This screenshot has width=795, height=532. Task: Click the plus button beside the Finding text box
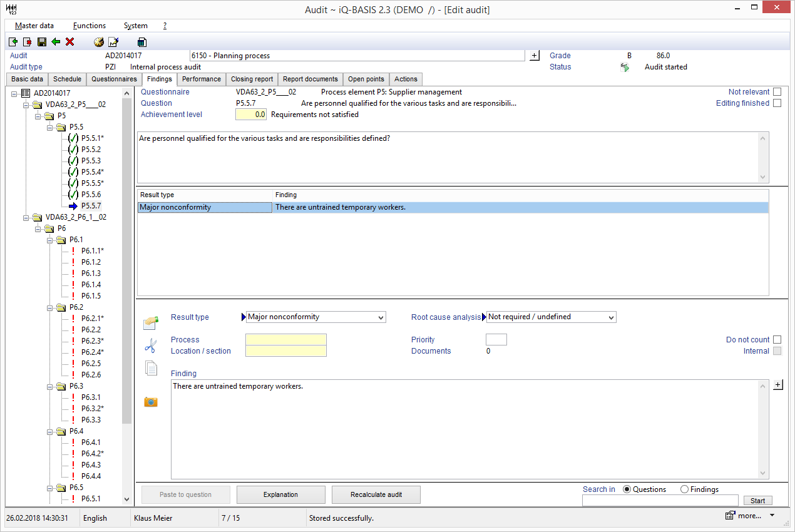(x=778, y=385)
